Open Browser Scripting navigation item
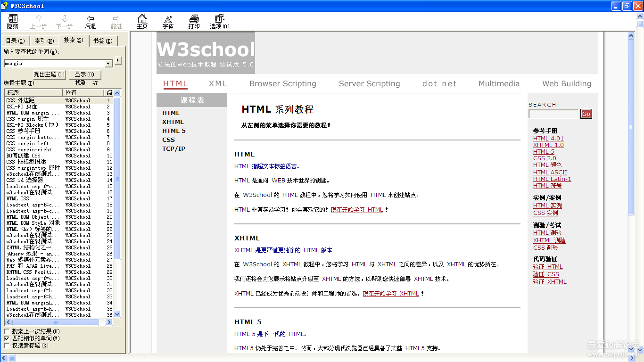 coord(283,83)
